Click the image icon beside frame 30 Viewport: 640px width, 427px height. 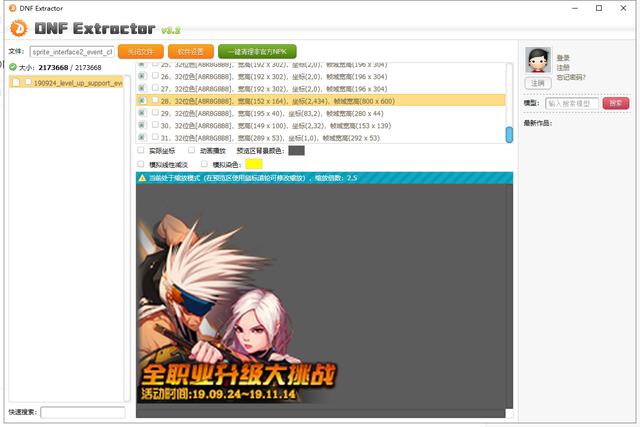coord(142,125)
